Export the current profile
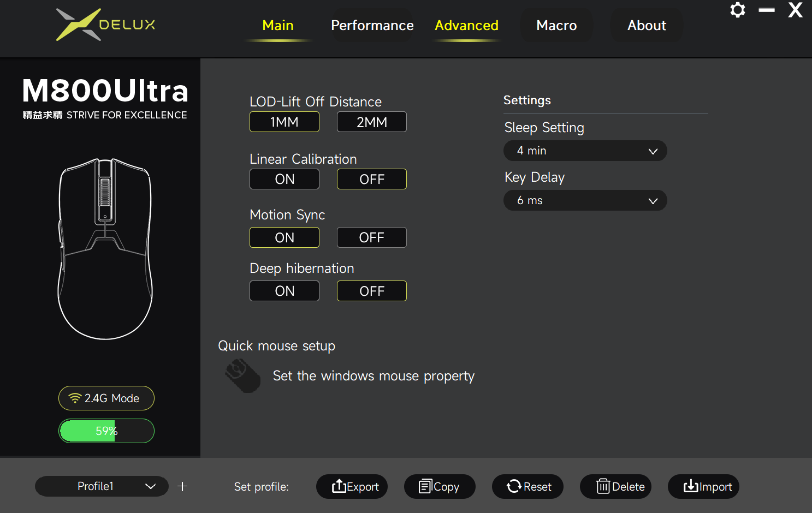The image size is (812, 513). click(352, 486)
